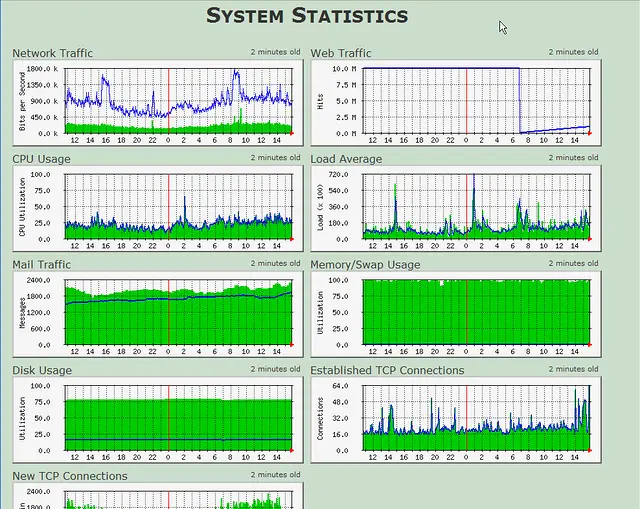Open the Web Traffic graph
This screenshot has height=509, width=640.
click(456, 103)
